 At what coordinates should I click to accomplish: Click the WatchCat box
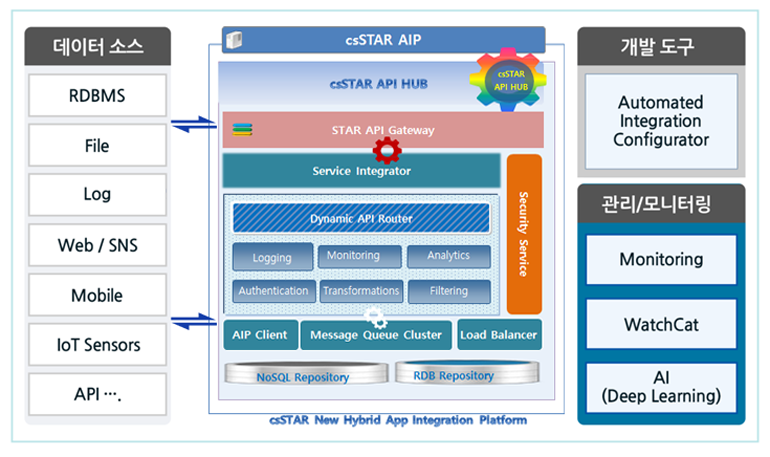(x=661, y=324)
